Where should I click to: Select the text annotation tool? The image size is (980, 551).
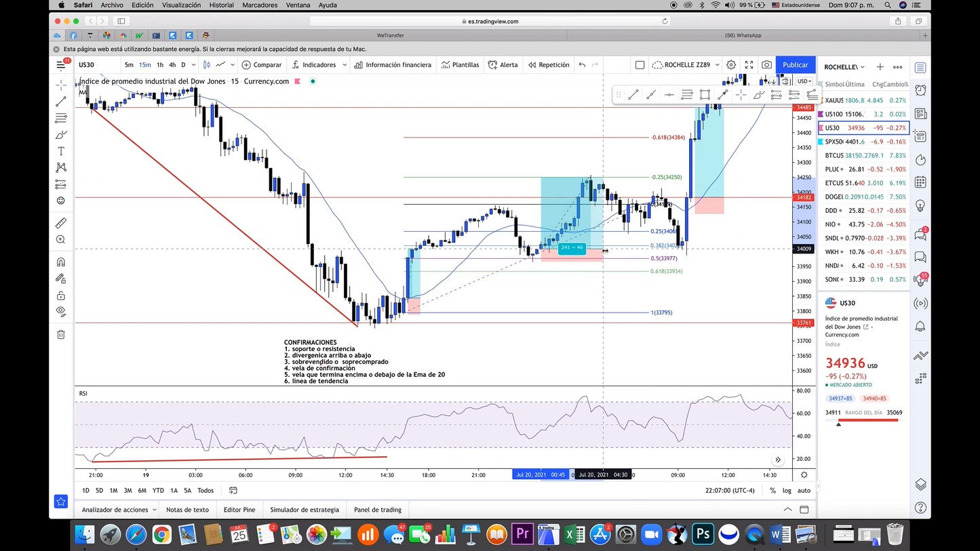click(x=61, y=151)
